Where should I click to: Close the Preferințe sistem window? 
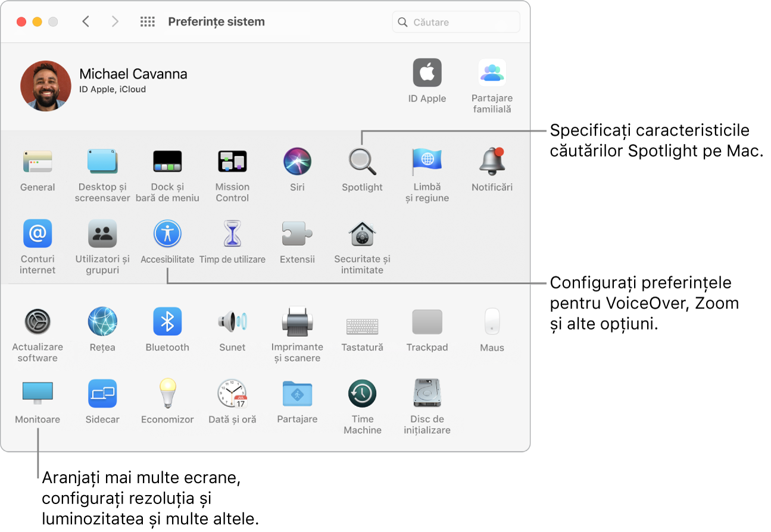point(21,22)
